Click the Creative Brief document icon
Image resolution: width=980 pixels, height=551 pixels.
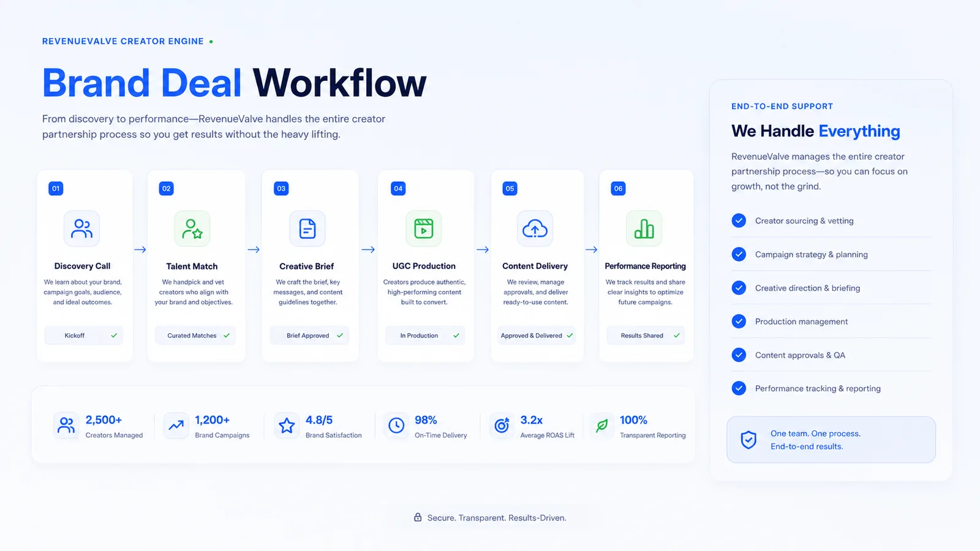pyautogui.click(x=307, y=228)
